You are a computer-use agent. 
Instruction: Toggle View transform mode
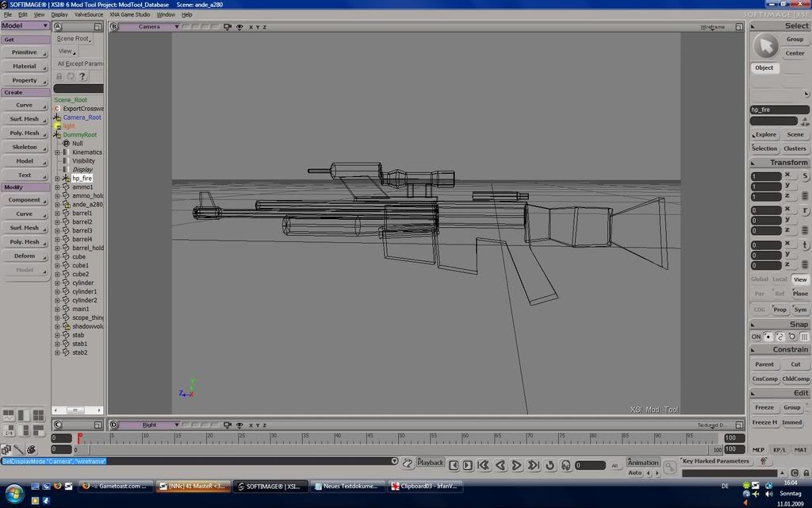click(800, 279)
